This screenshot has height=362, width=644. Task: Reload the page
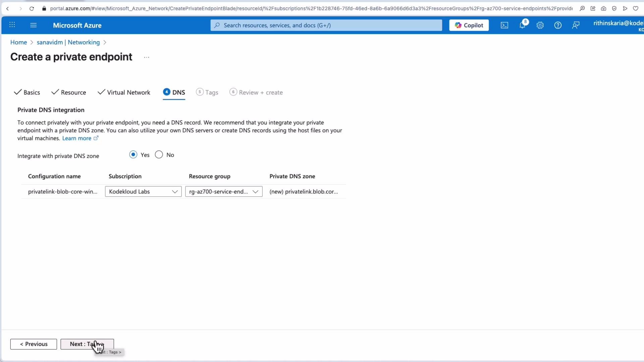coord(32,9)
